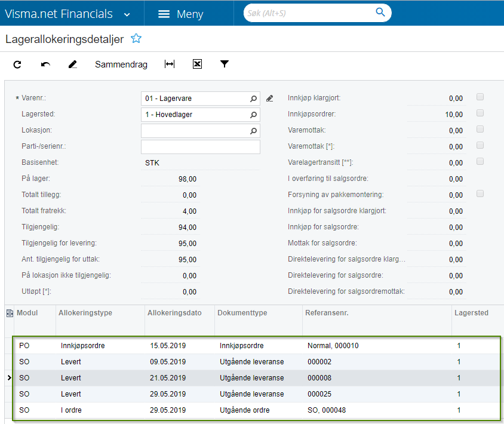
Task: Click the grid column configuration icon
Action: pyautogui.click(x=10, y=313)
